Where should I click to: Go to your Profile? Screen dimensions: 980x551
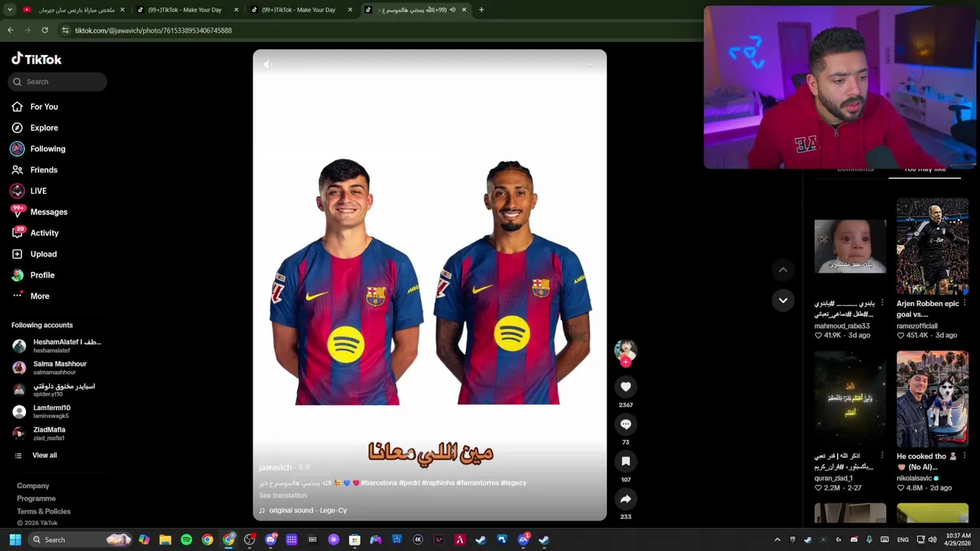coord(33,275)
